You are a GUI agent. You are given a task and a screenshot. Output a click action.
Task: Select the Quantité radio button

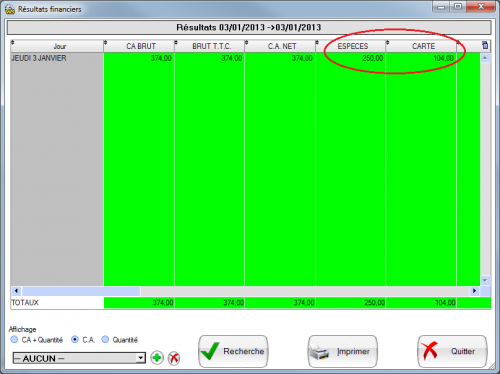[x=105, y=340]
